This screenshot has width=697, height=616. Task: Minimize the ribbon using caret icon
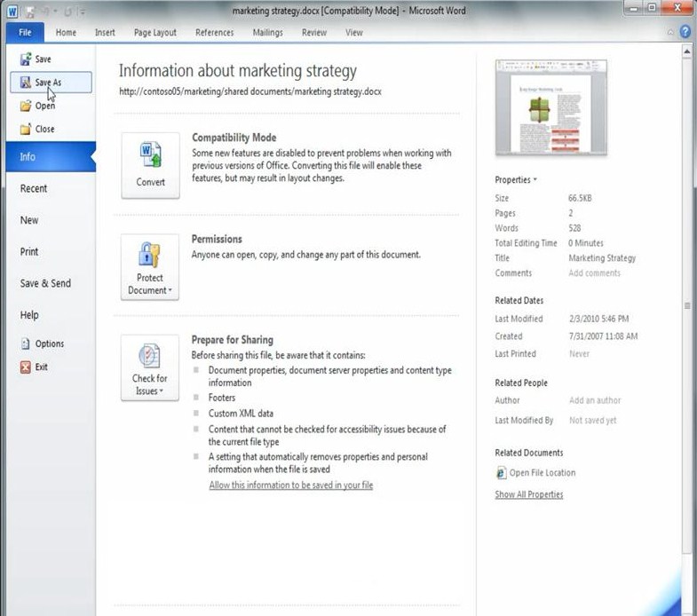coord(670,32)
